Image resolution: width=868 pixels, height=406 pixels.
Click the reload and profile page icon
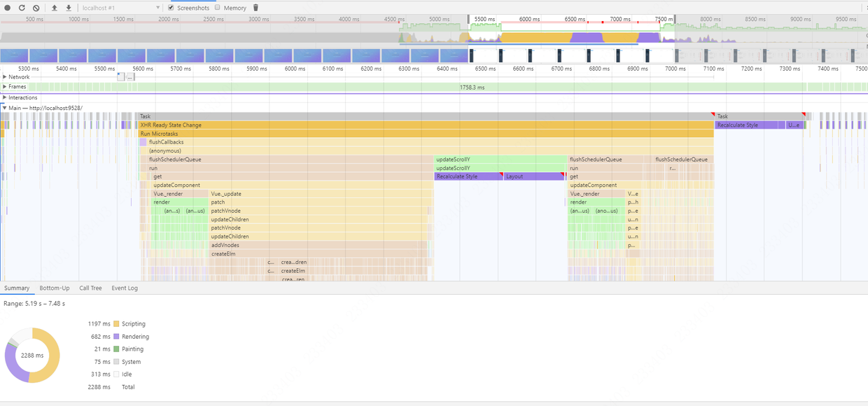[22, 8]
